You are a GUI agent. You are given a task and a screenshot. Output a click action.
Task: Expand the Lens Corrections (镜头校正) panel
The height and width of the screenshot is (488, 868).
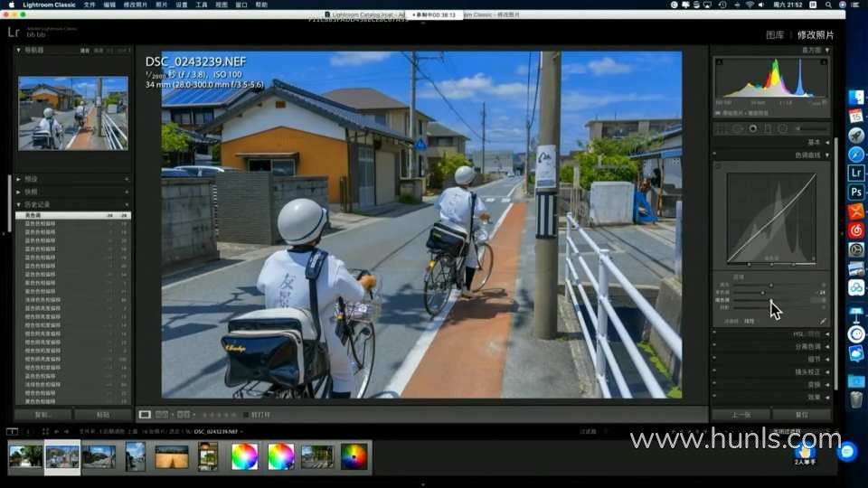(x=827, y=372)
